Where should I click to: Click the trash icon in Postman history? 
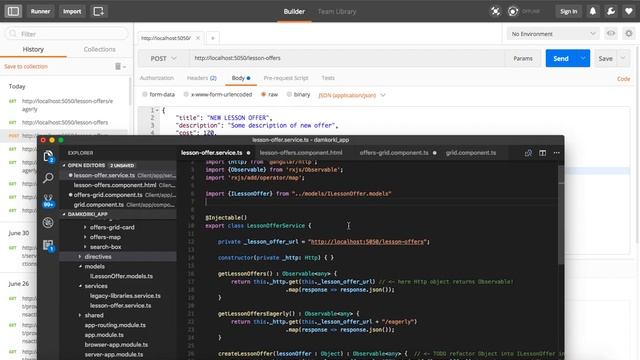pos(118,66)
